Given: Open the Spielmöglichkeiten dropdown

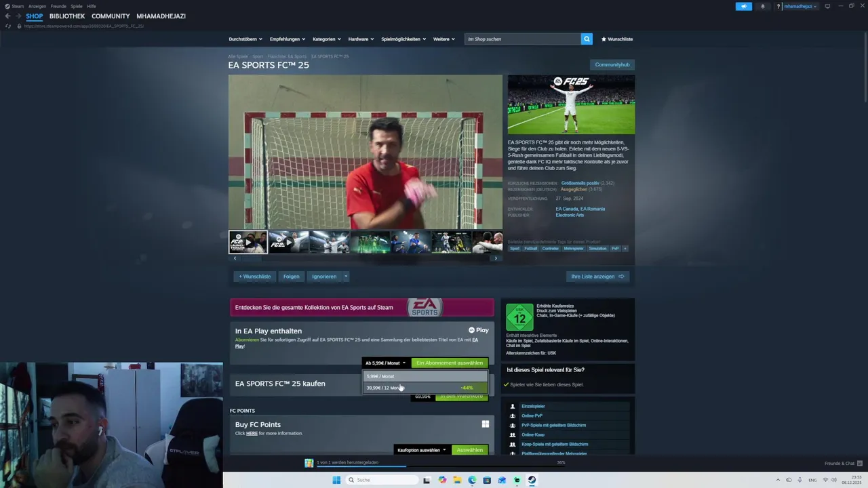Looking at the screenshot, I should coord(403,39).
